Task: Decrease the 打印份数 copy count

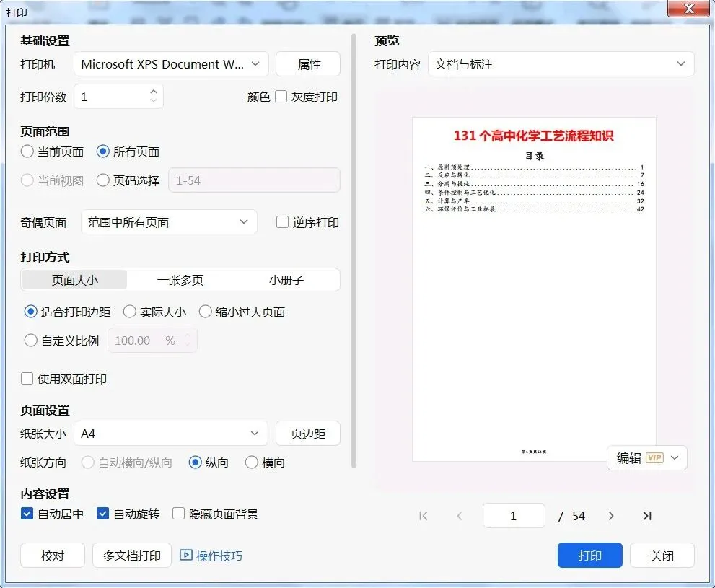Action: [x=154, y=100]
